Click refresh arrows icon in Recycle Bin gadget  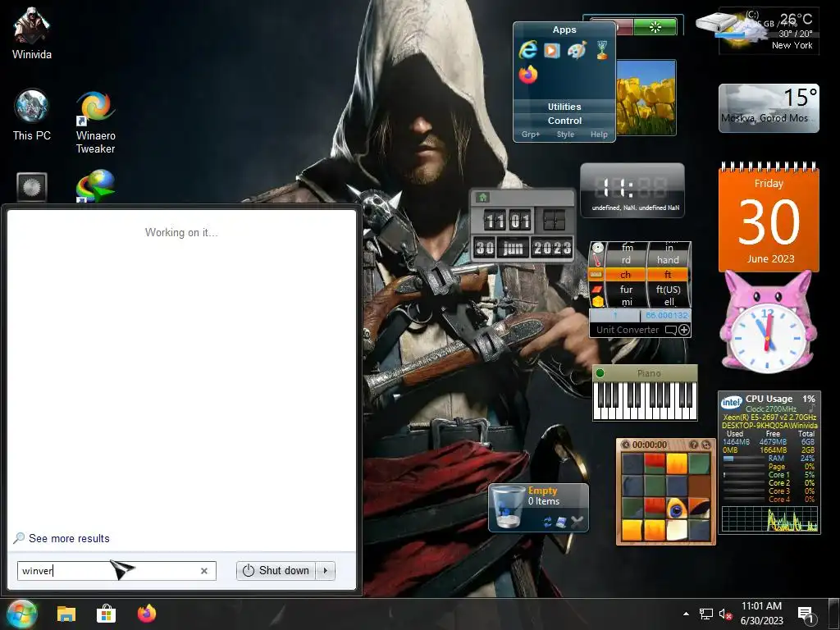pyautogui.click(x=547, y=521)
